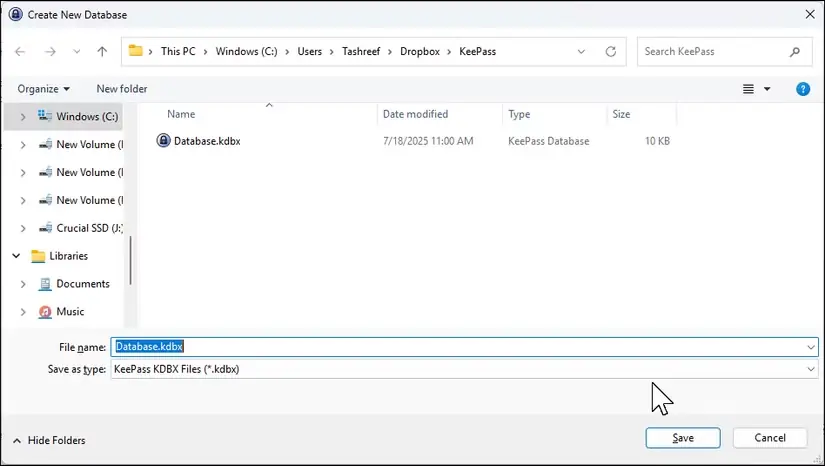Click the 10 KB size cell
The width and height of the screenshot is (825, 466).
pos(657,141)
